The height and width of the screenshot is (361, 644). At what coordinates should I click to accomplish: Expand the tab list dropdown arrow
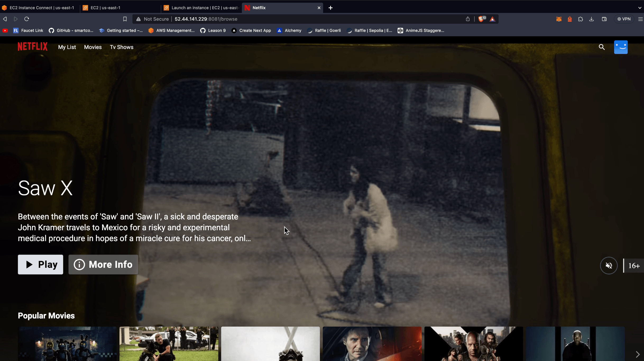pyautogui.click(x=640, y=8)
